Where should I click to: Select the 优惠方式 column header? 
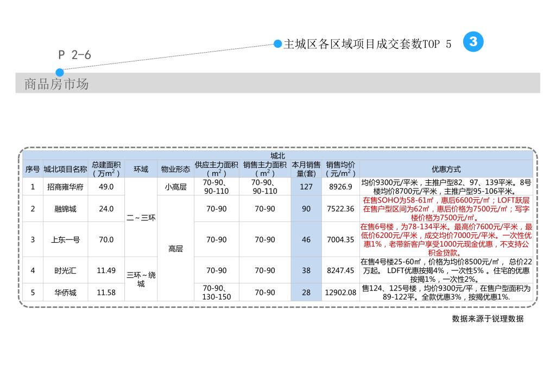[446, 169]
